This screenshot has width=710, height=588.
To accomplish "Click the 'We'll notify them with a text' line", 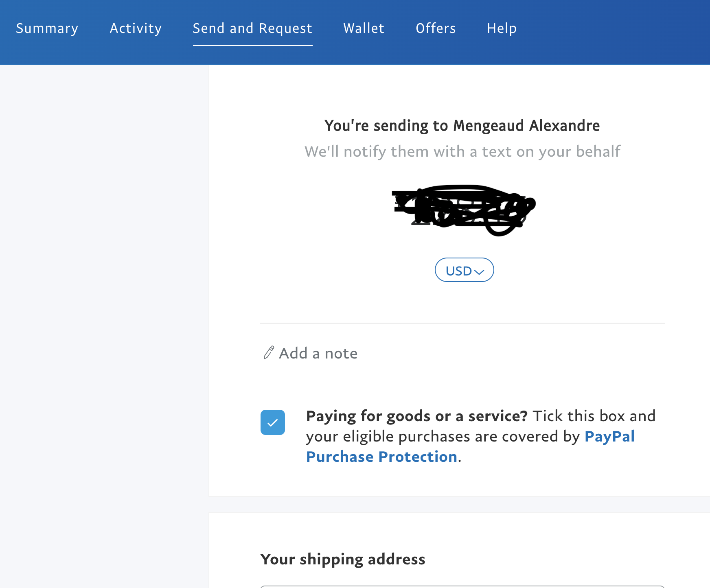I will click(x=462, y=151).
